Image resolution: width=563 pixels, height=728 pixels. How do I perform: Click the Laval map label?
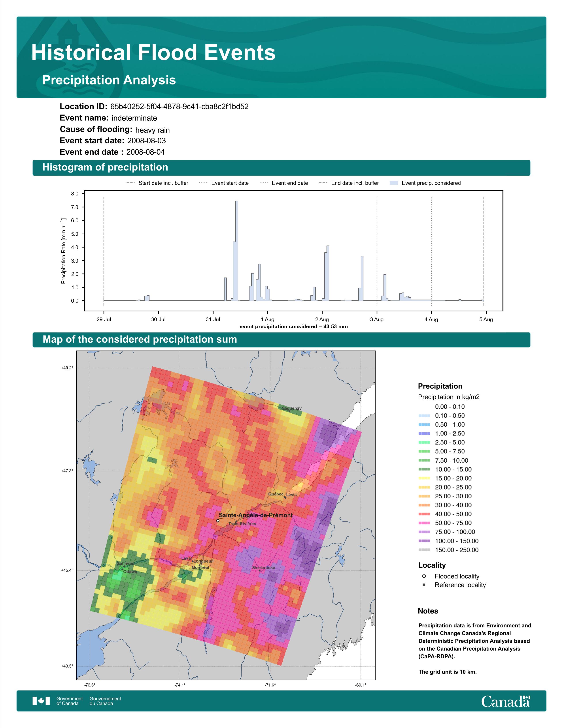(186, 558)
